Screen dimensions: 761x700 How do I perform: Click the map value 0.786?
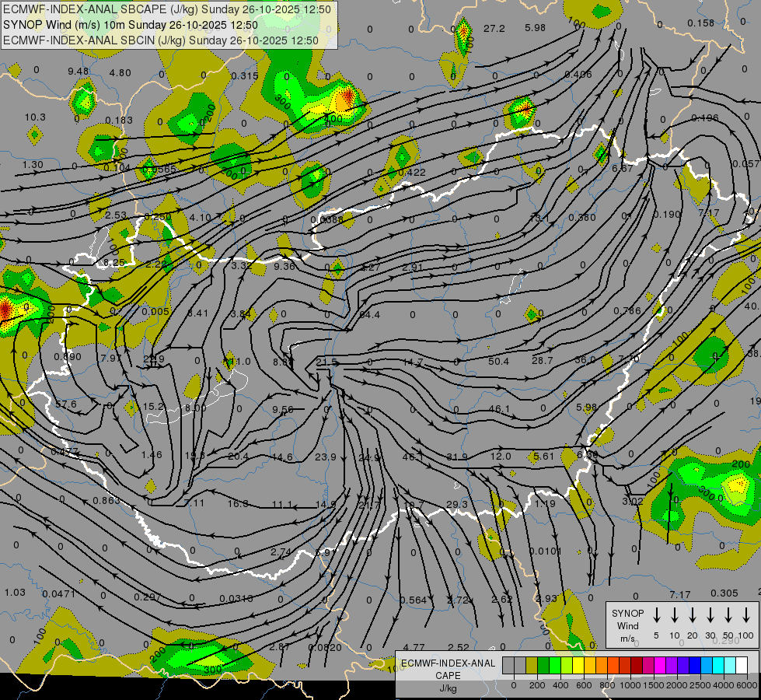tap(627, 310)
